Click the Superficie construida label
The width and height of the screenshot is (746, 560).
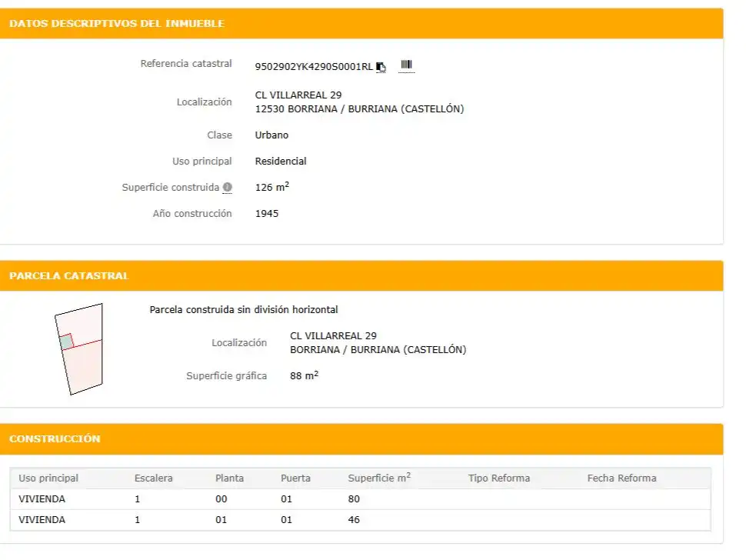[x=170, y=188]
